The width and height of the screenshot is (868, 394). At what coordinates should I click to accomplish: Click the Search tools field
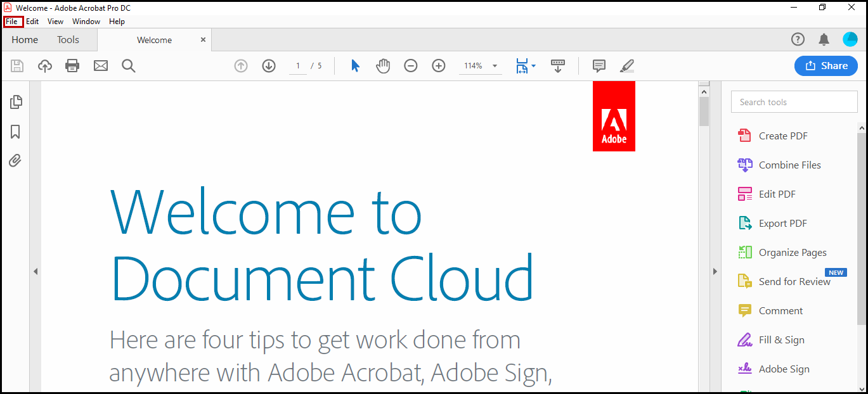point(794,102)
